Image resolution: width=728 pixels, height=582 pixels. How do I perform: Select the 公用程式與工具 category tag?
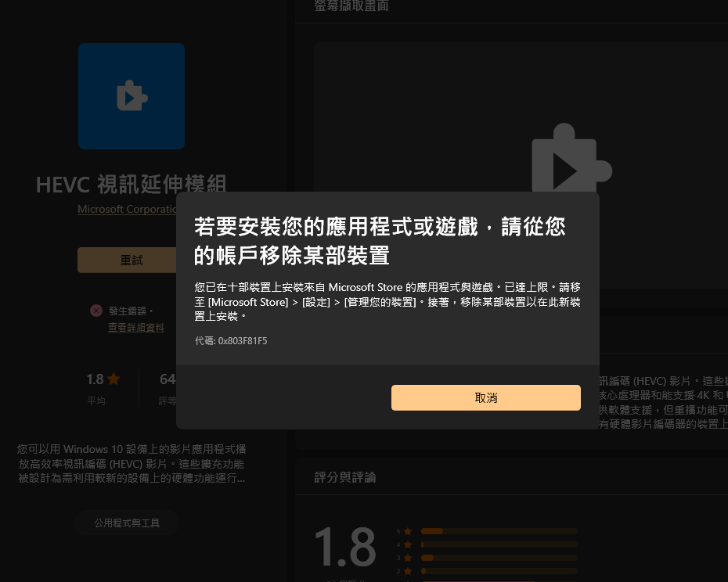tap(127, 523)
